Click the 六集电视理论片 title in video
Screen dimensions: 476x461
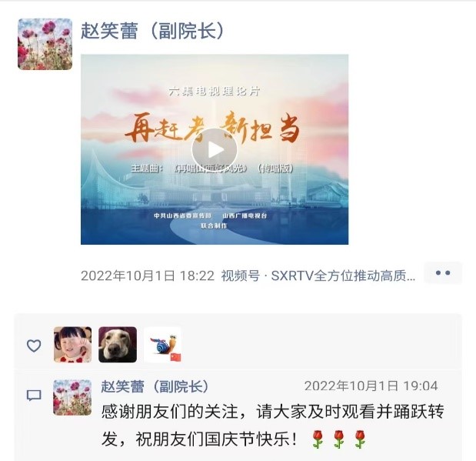(x=215, y=91)
